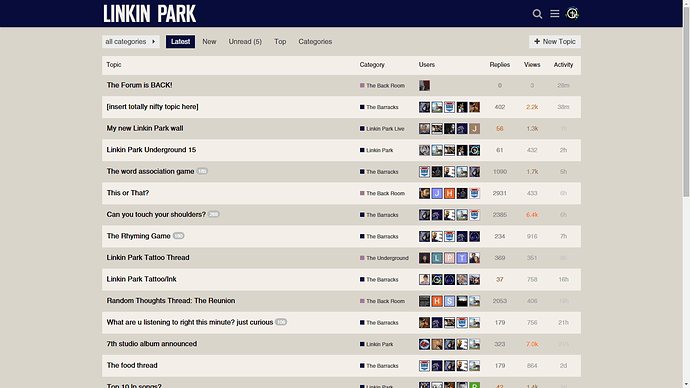Click first avatar in The food thread row
690x388 pixels.
[x=424, y=366]
